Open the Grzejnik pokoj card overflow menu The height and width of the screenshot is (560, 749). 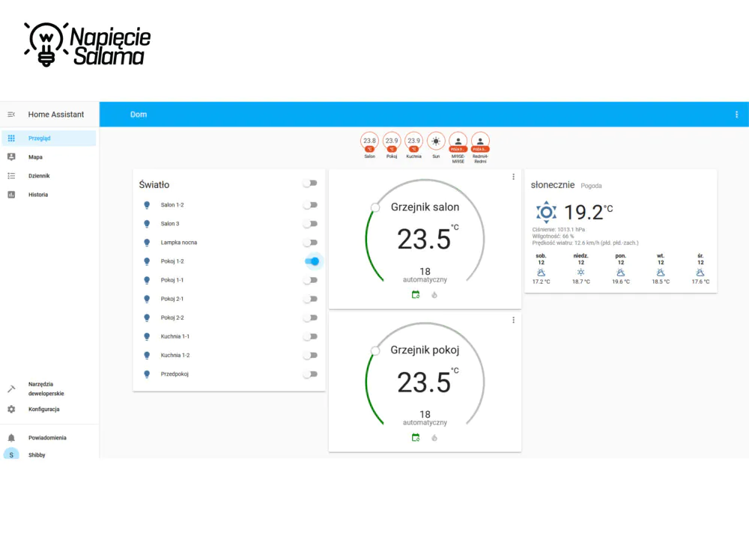(x=514, y=320)
